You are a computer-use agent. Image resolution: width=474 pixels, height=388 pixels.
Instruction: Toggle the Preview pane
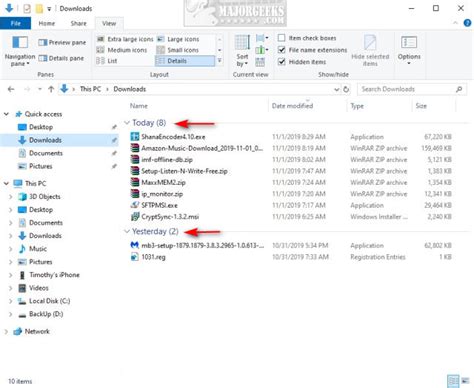point(62,42)
